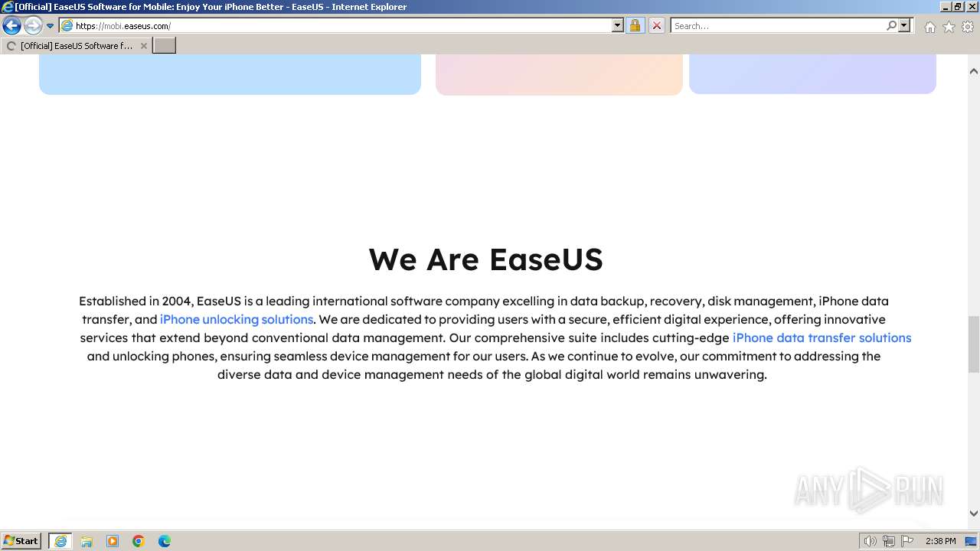Click the light blue card panel
This screenshot has width=980, height=551.
coord(230,74)
